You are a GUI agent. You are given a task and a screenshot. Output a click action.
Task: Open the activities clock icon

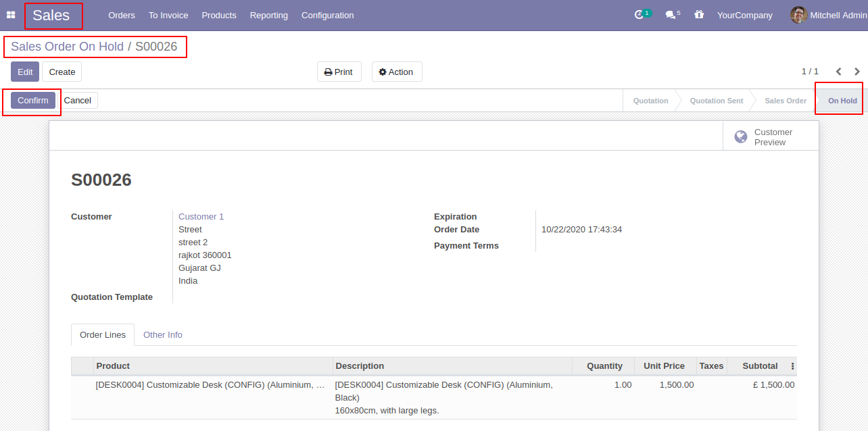coord(639,15)
